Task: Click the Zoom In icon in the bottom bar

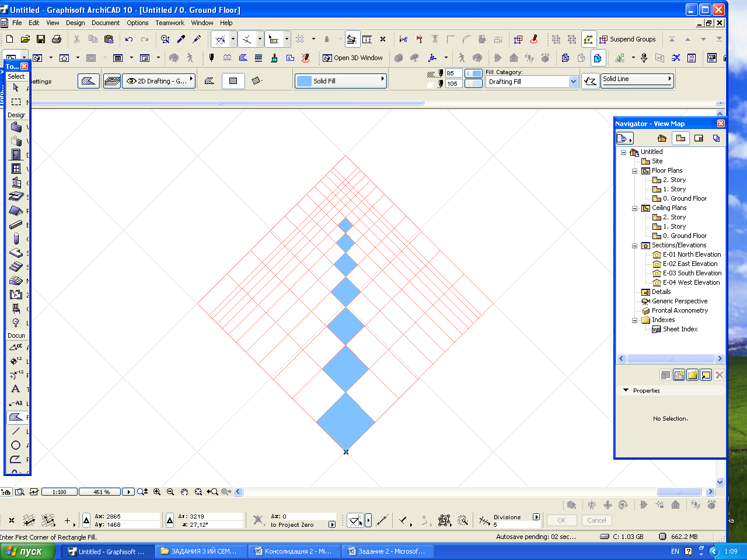Action: (157, 492)
